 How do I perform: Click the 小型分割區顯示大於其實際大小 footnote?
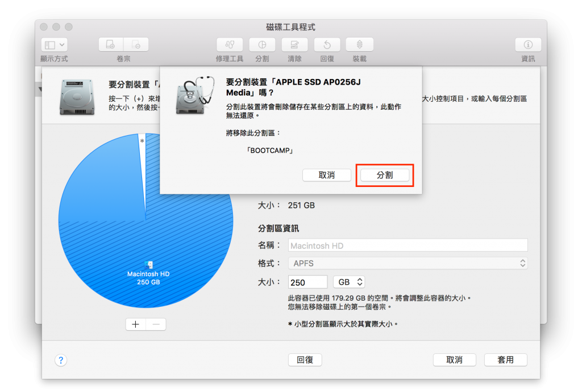[x=343, y=324]
